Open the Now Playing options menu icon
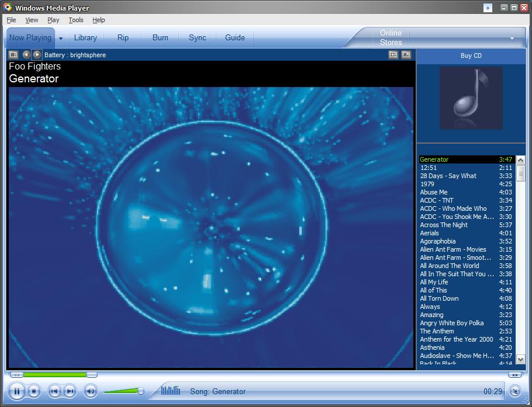 click(13, 54)
